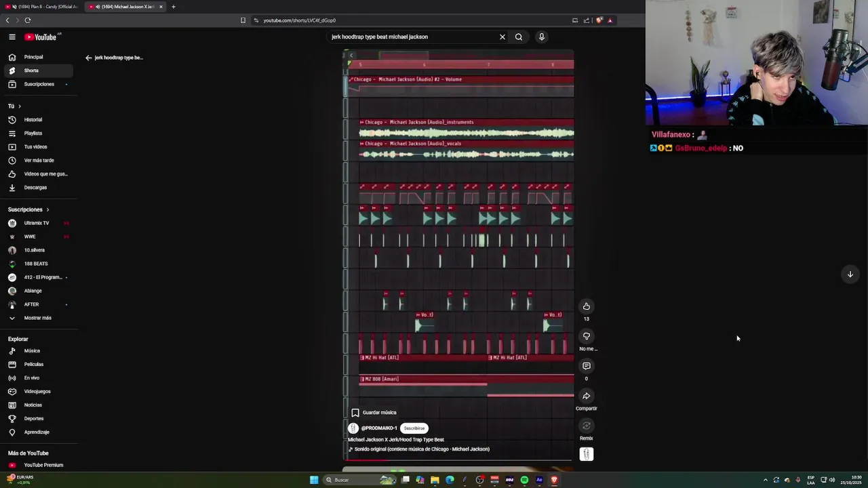The width and height of the screenshot is (868, 488).
Task: Go to Principal home page
Action: tap(37, 58)
